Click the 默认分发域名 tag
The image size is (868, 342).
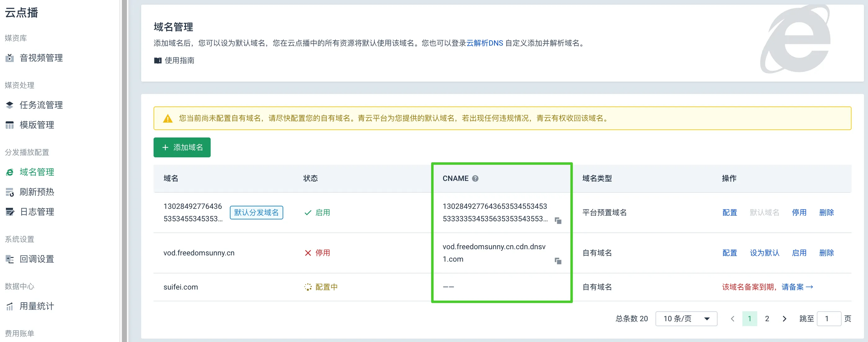coord(257,213)
